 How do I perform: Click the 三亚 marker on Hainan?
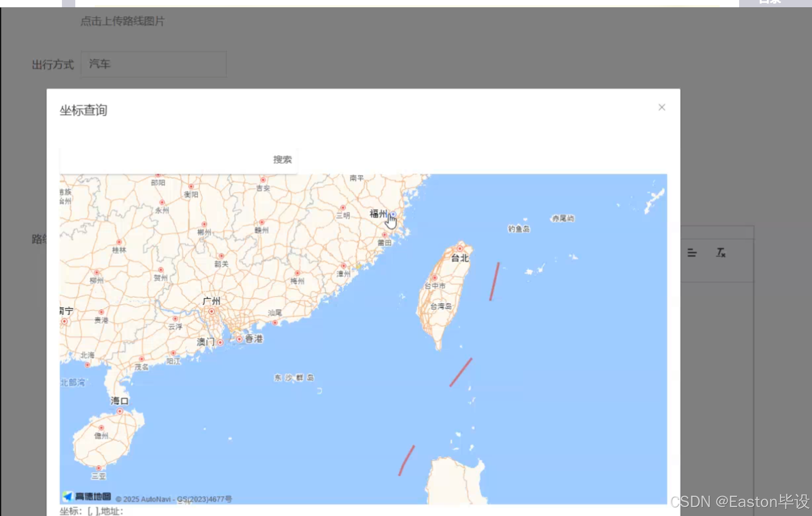(x=98, y=468)
